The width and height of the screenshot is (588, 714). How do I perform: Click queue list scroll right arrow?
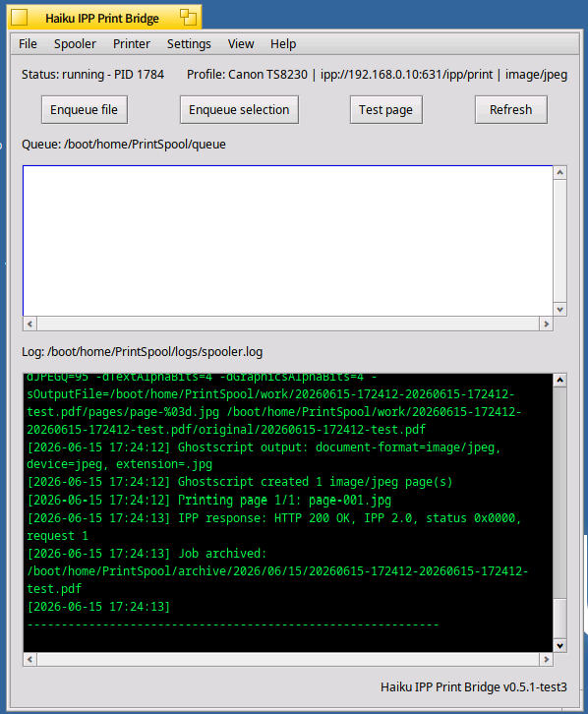(546, 325)
